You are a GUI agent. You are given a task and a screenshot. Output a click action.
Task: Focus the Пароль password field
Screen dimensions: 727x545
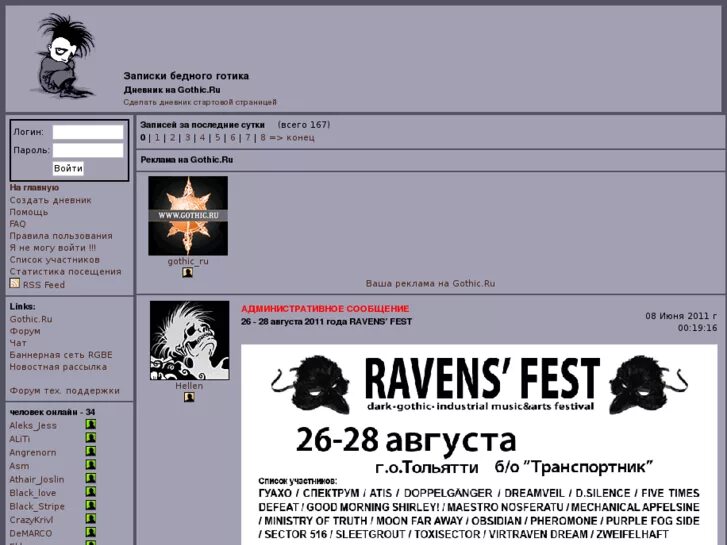coord(88,150)
